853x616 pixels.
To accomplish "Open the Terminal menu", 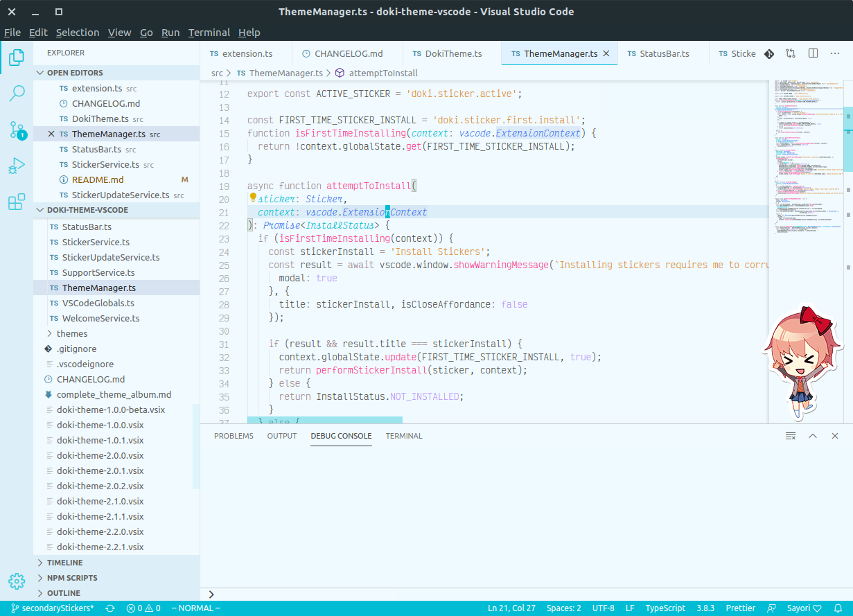I will click(209, 33).
